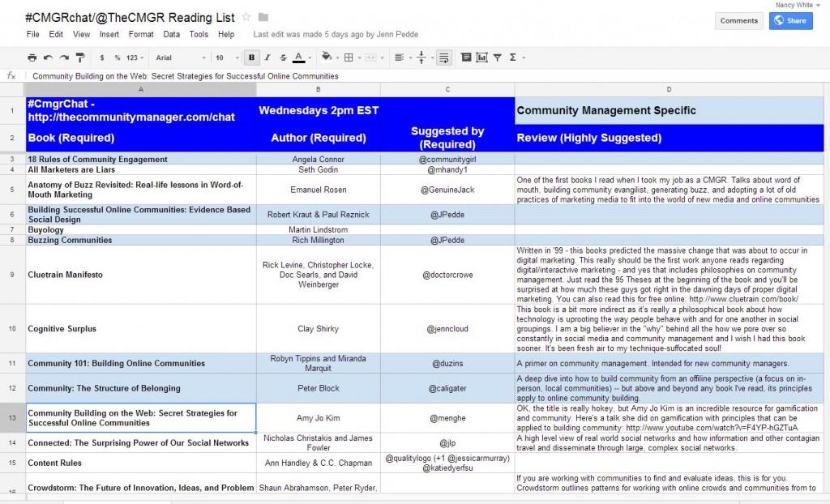830x504 pixels.
Task: Expand the borders dropdown arrow
Action: [x=359, y=58]
